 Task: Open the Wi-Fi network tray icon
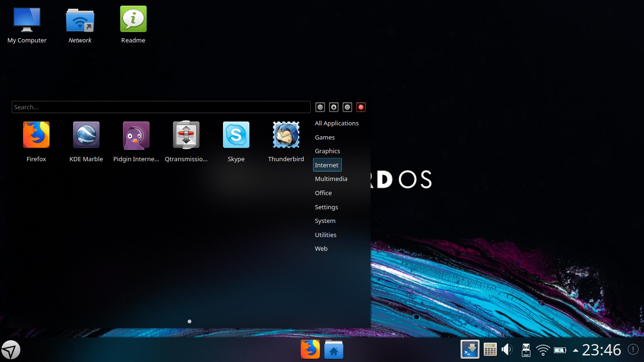click(543, 350)
